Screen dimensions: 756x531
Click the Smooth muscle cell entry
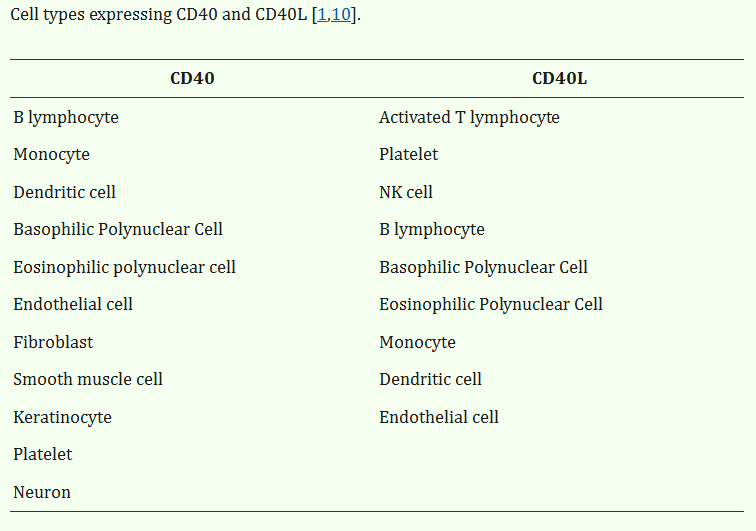point(88,379)
